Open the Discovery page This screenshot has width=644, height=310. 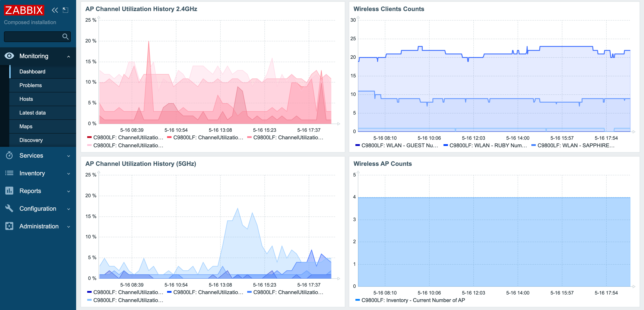tap(31, 140)
